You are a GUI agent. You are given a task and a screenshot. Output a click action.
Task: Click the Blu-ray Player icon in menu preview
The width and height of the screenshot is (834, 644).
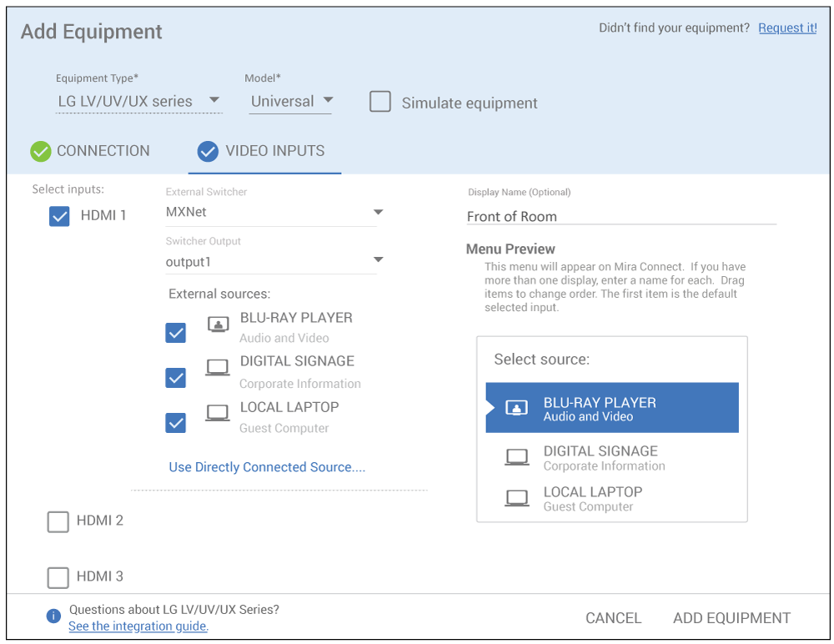517,408
